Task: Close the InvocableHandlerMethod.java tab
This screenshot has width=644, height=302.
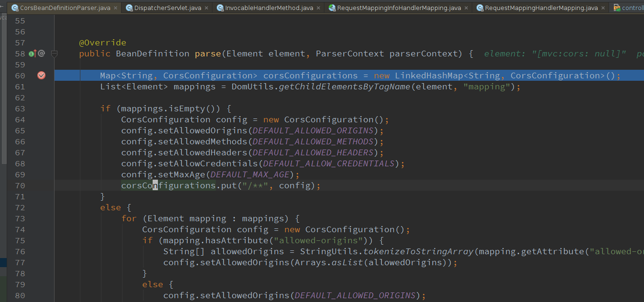Action: pos(317,8)
